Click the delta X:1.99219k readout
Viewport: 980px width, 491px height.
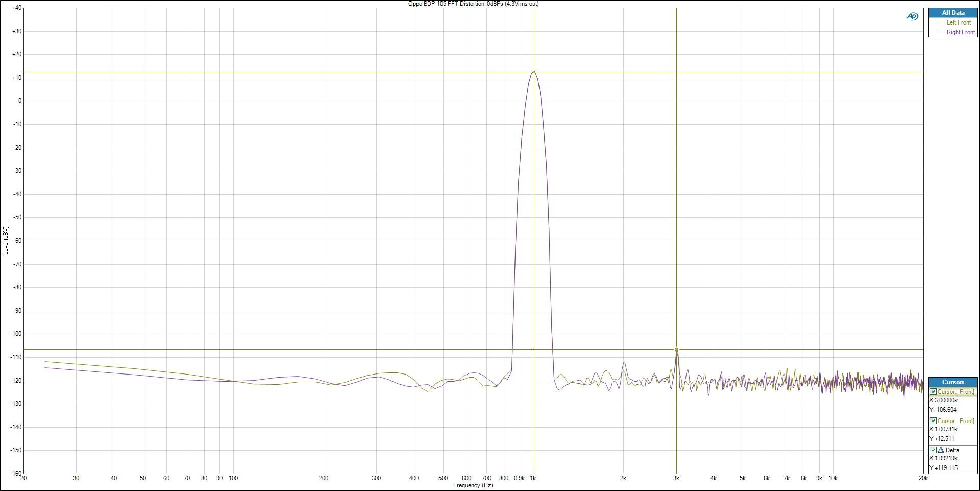pyautogui.click(x=943, y=458)
